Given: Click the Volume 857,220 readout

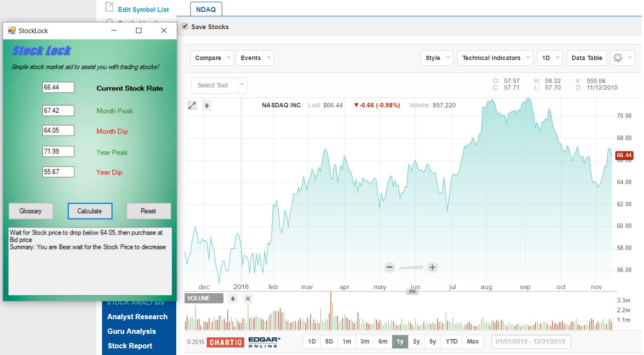Looking at the screenshot, I should pos(432,105).
